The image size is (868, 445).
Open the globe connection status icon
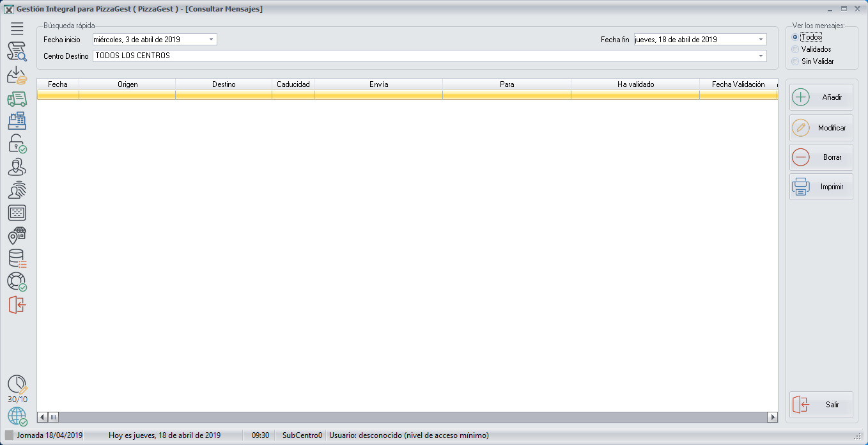(x=17, y=416)
